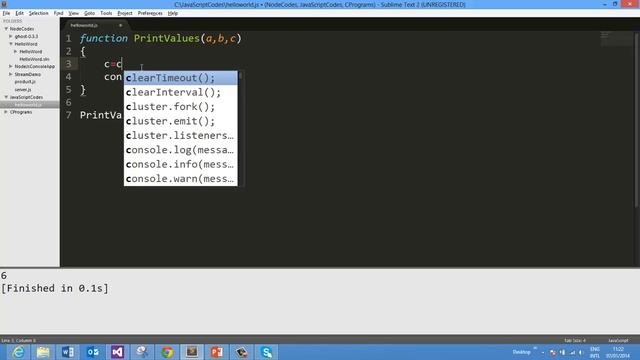Select console.info suggestion
640x360 pixels.
(180, 164)
